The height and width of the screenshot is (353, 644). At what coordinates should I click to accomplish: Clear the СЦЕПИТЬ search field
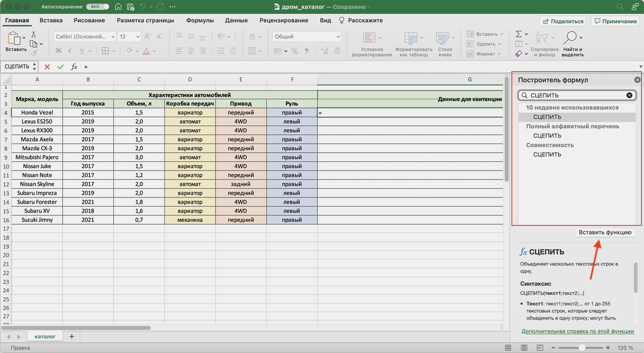[x=629, y=95]
